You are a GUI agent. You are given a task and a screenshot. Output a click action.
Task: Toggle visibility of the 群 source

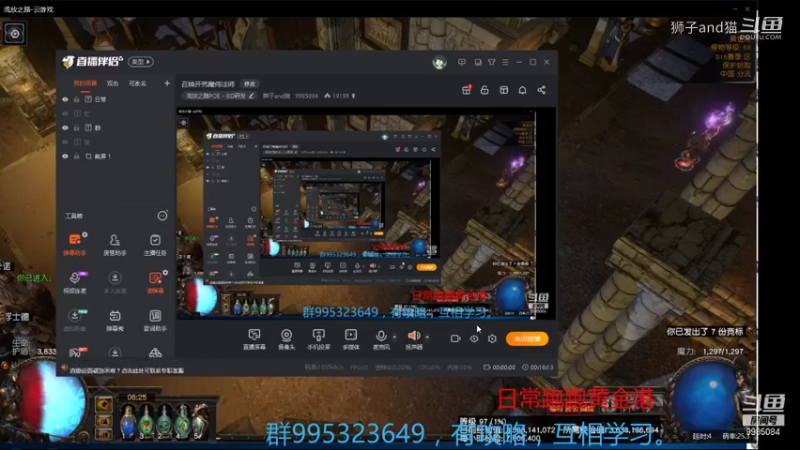(65, 128)
